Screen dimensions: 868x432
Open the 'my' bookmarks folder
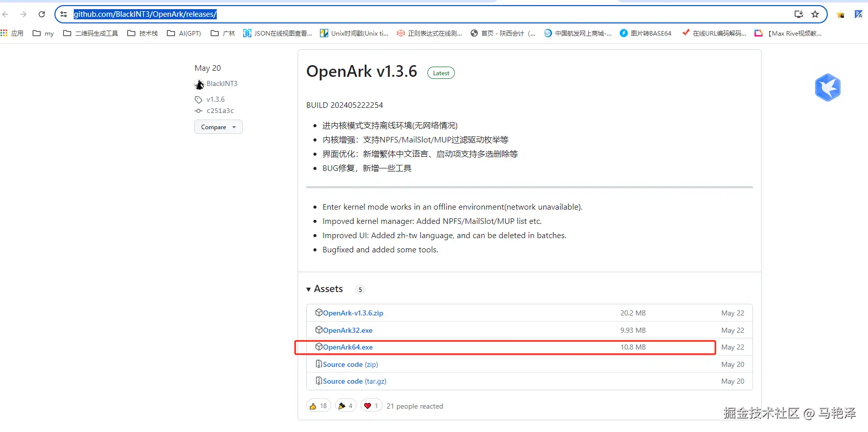tap(43, 33)
